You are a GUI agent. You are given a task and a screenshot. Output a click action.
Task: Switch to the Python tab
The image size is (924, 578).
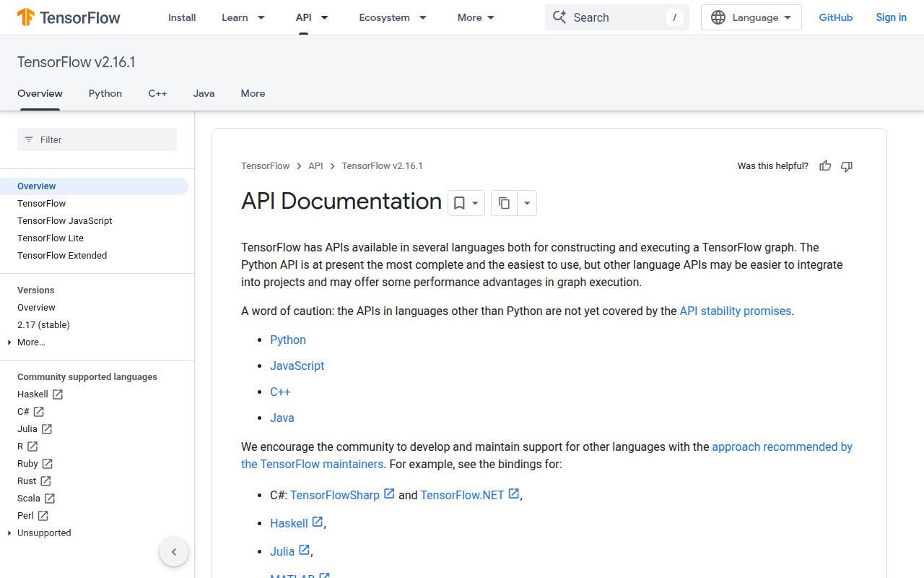(105, 93)
